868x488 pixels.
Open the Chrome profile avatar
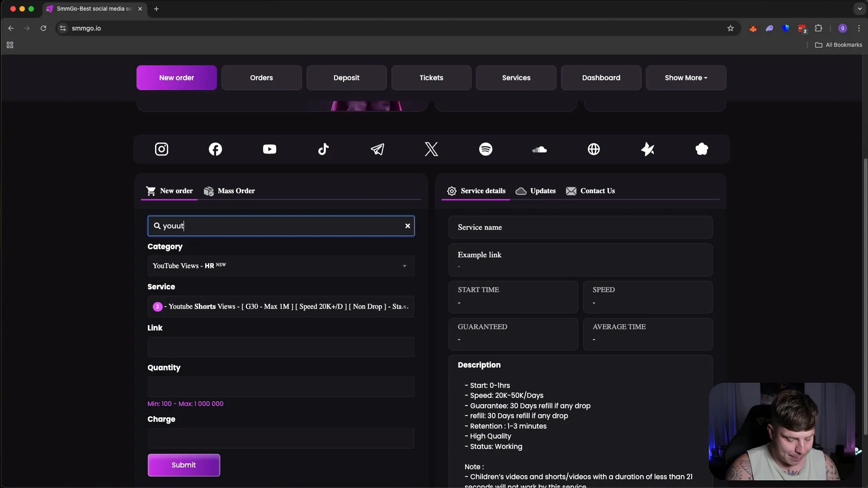pyautogui.click(x=843, y=28)
